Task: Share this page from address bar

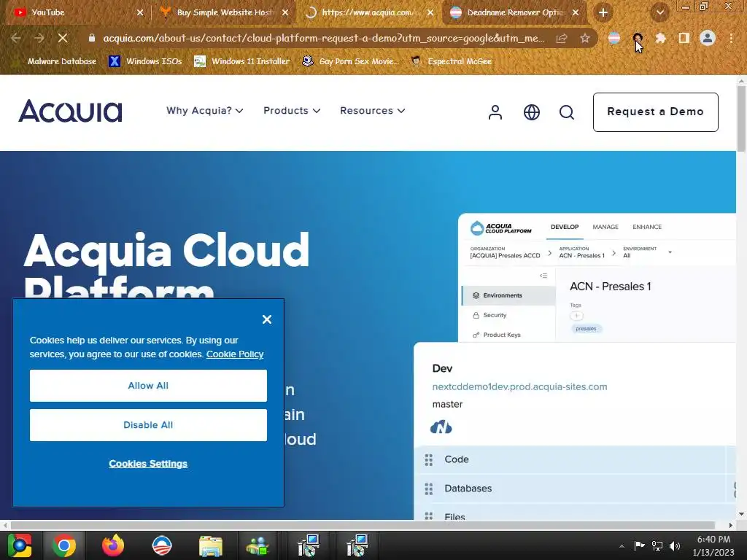Action: [x=562, y=38]
